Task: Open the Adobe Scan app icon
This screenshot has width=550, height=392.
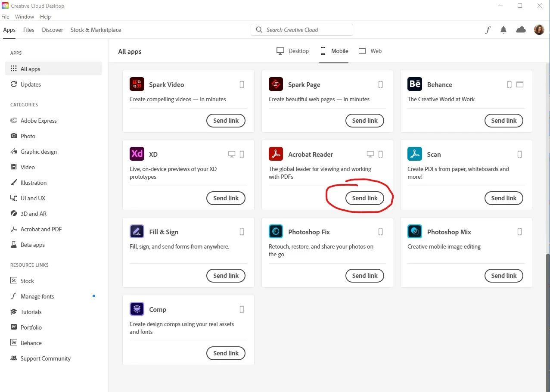Action: [x=415, y=154]
